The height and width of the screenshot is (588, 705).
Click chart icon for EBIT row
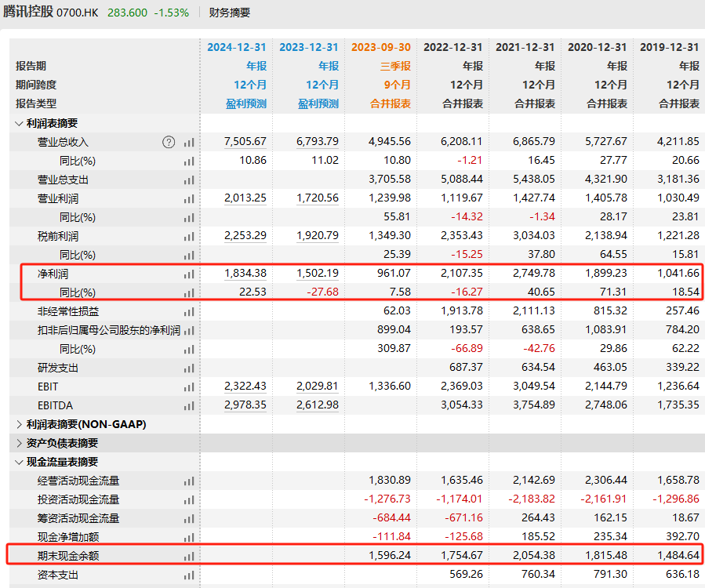click(189, 387)
